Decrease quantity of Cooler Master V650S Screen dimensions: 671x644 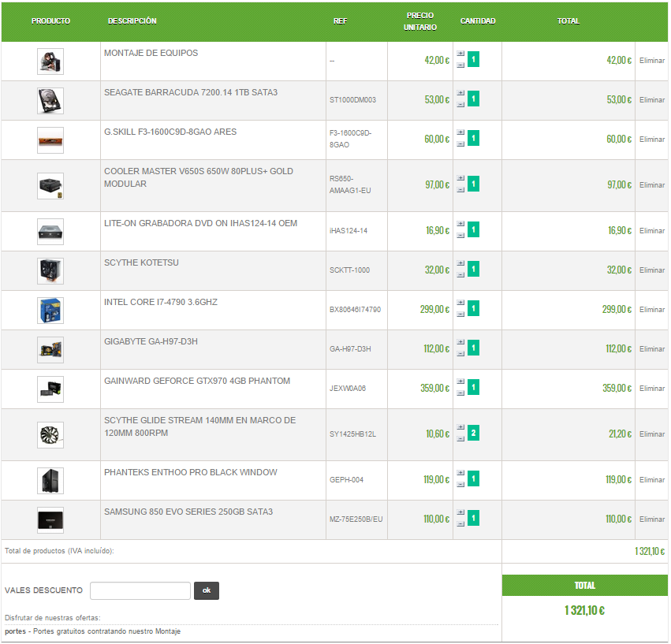click(x=460, y=189)
